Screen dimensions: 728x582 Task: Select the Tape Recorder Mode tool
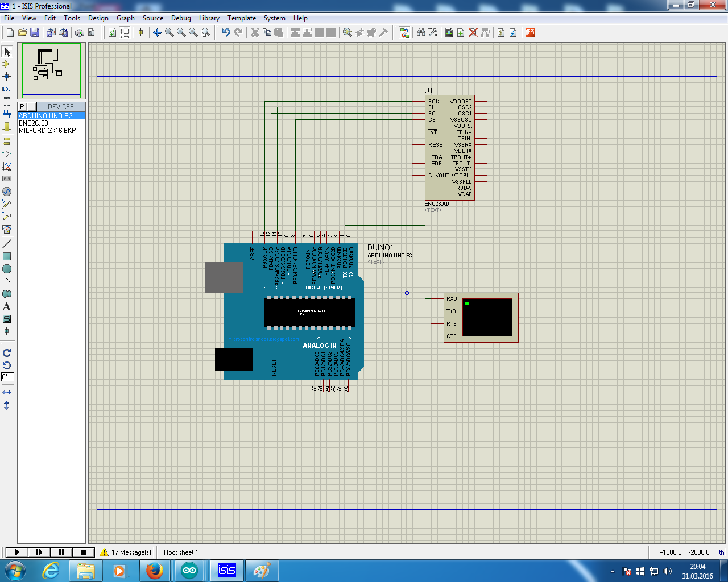tap(7, 178)
